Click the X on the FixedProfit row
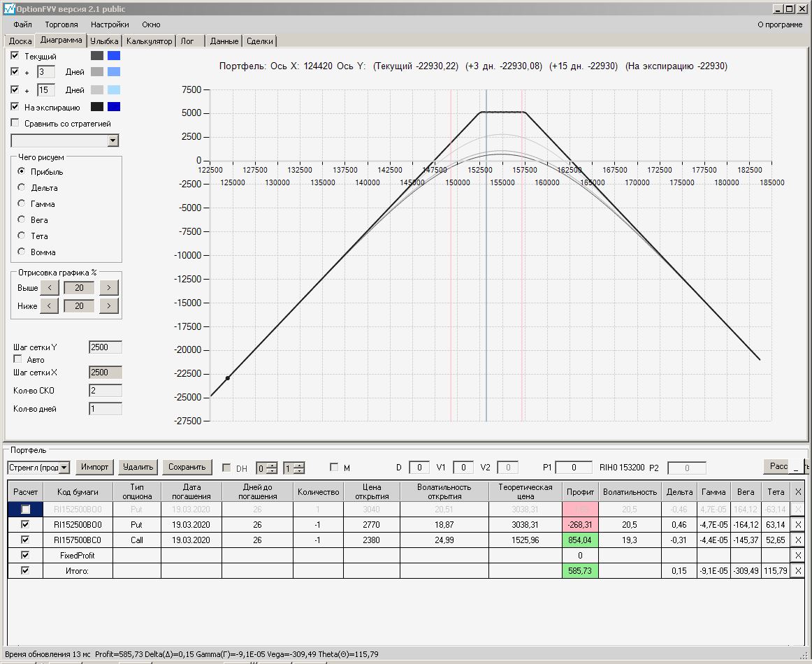 click(798, 555)
